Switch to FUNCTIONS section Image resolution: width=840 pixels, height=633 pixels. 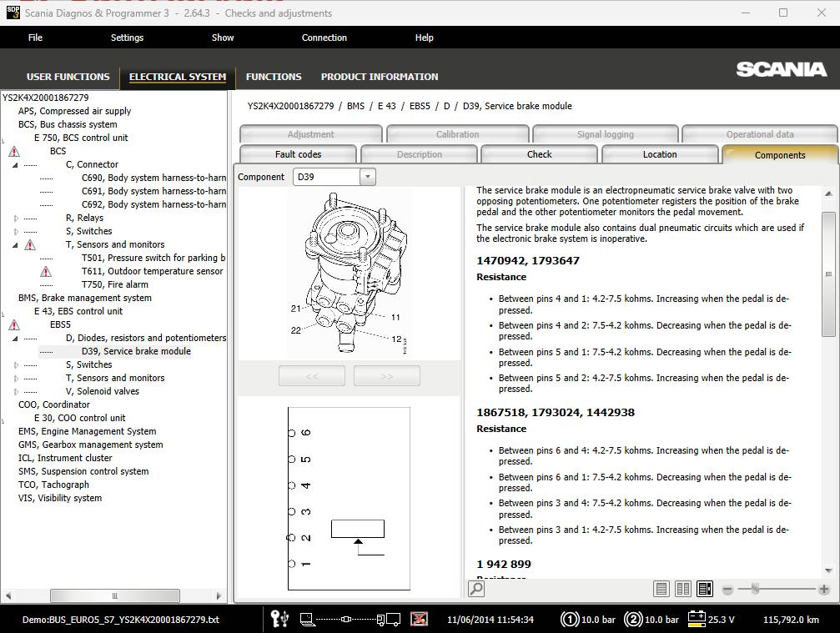point(274,77)
